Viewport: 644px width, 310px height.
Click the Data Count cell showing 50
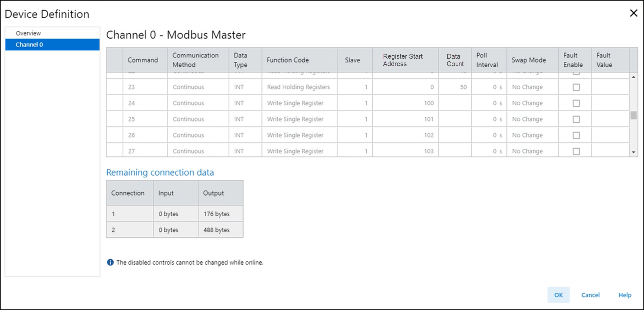(455, 87)
